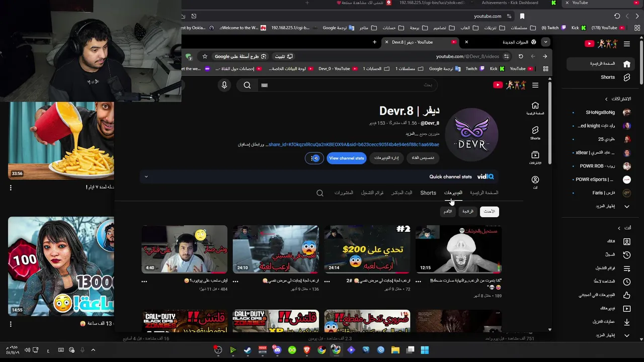Screen dimensions: 644x362
Task: Open Shorts in the front window's mini sidebar
Action: (x=535, y=133)
